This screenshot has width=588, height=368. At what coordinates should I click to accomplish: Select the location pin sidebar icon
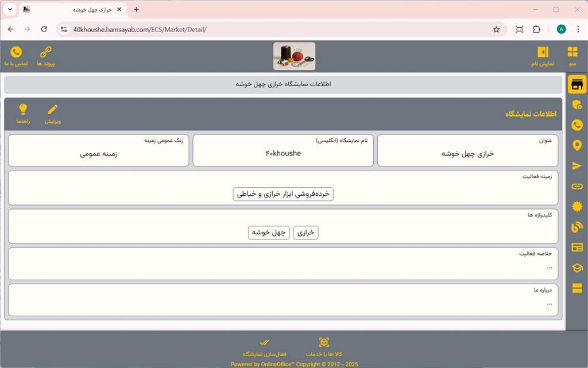(577, 145)
